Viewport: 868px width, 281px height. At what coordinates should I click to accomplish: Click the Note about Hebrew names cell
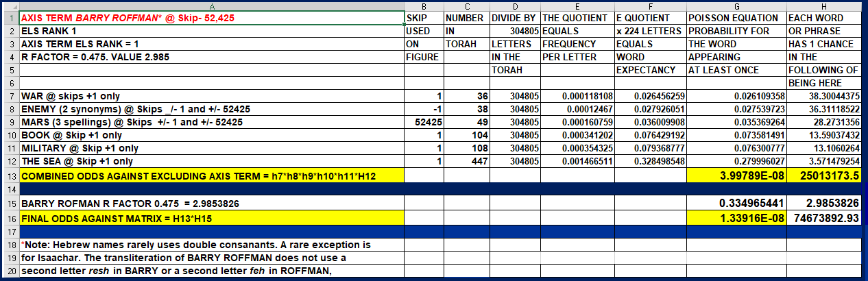point(211,245)
